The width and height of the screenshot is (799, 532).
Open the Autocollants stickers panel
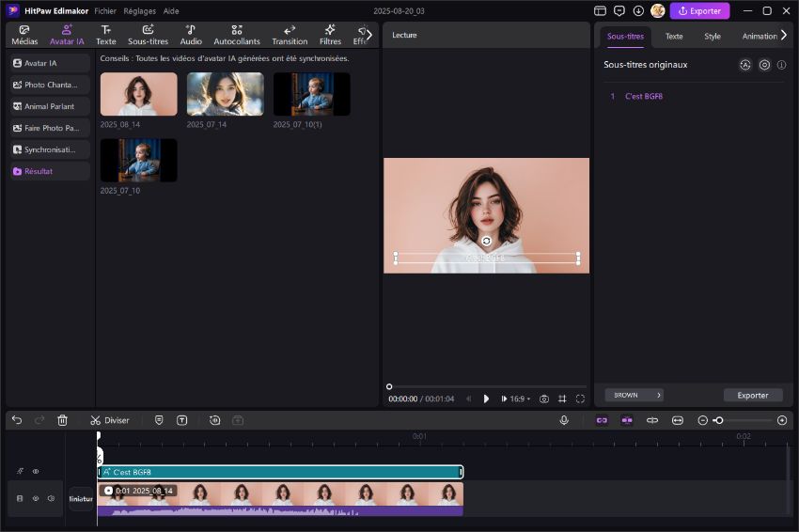[x=237, y=35]
